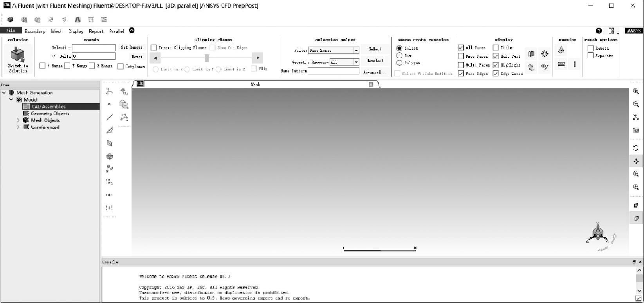Click the first cube icon in top toolbar

(x=11, y=19)
